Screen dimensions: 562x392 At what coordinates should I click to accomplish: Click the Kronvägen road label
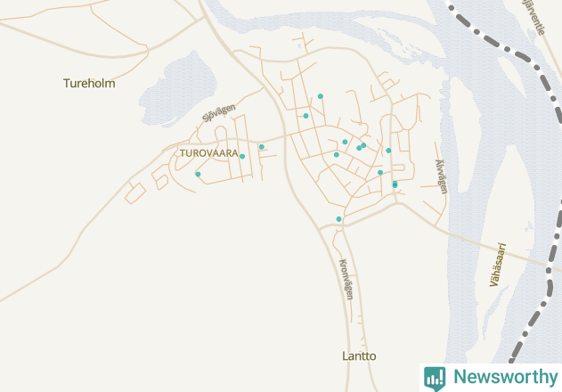pos(346,280)
